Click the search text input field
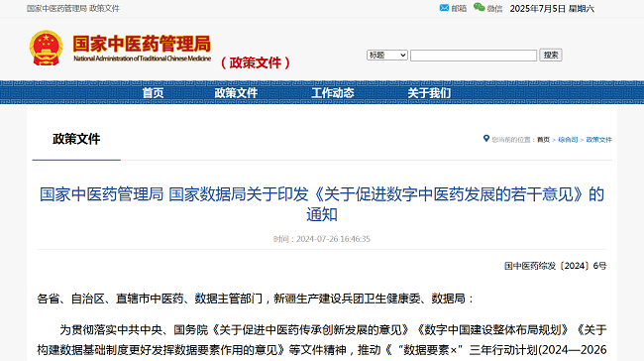The width and height of the screenshot is (644, 361). coord(474,56)
